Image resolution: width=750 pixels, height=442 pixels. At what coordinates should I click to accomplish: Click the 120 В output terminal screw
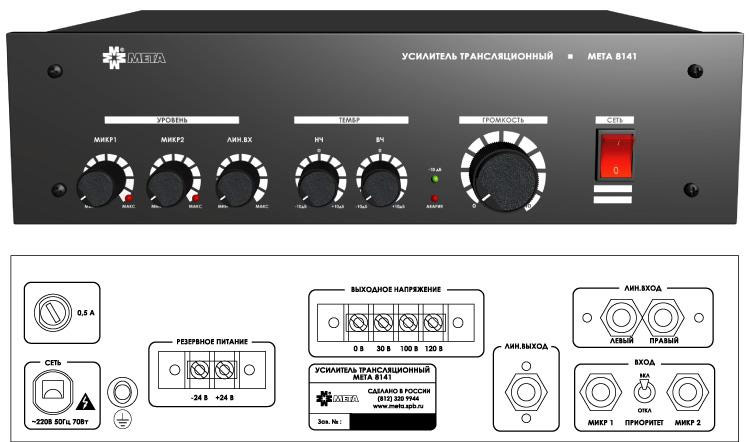pos(433,323)
